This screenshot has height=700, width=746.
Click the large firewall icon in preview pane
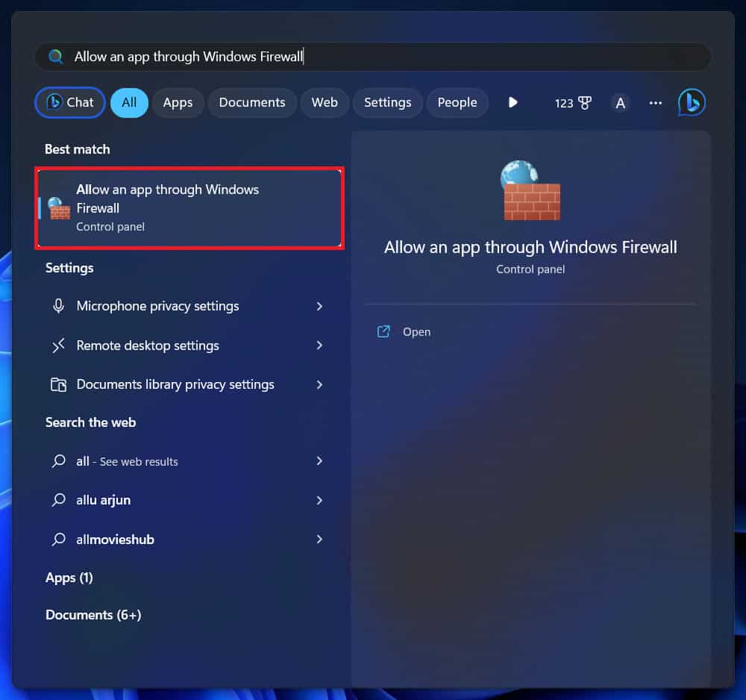530,190
